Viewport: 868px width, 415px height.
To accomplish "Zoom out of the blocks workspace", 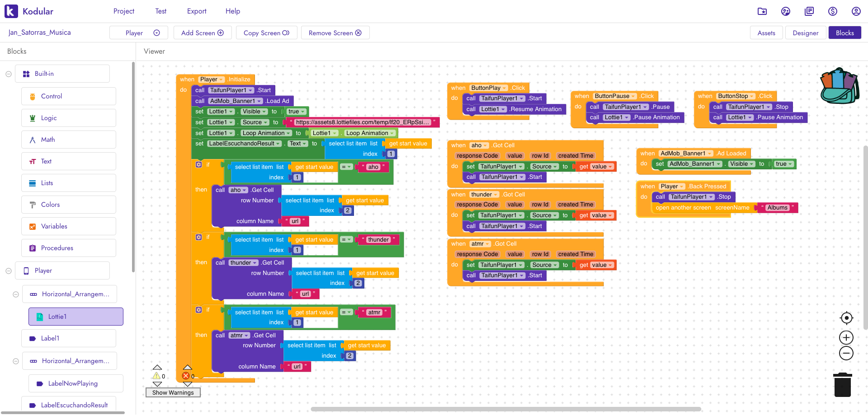I will [846, 353].
